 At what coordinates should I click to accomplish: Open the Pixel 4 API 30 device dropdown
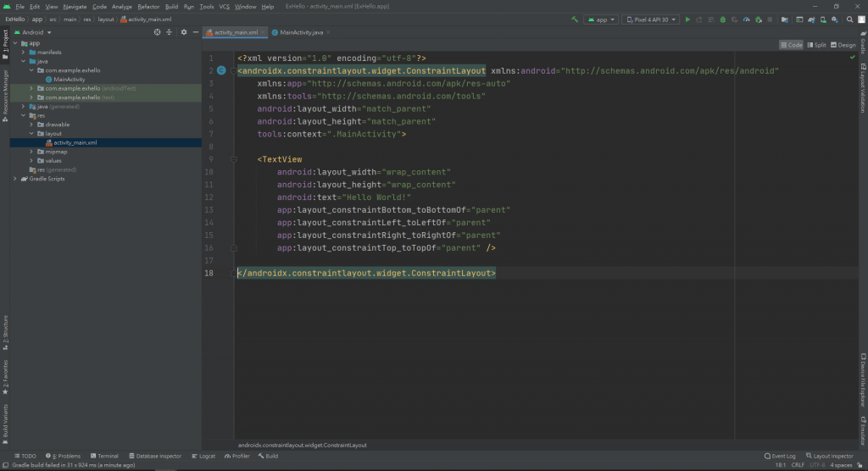[x=650, y=19]
